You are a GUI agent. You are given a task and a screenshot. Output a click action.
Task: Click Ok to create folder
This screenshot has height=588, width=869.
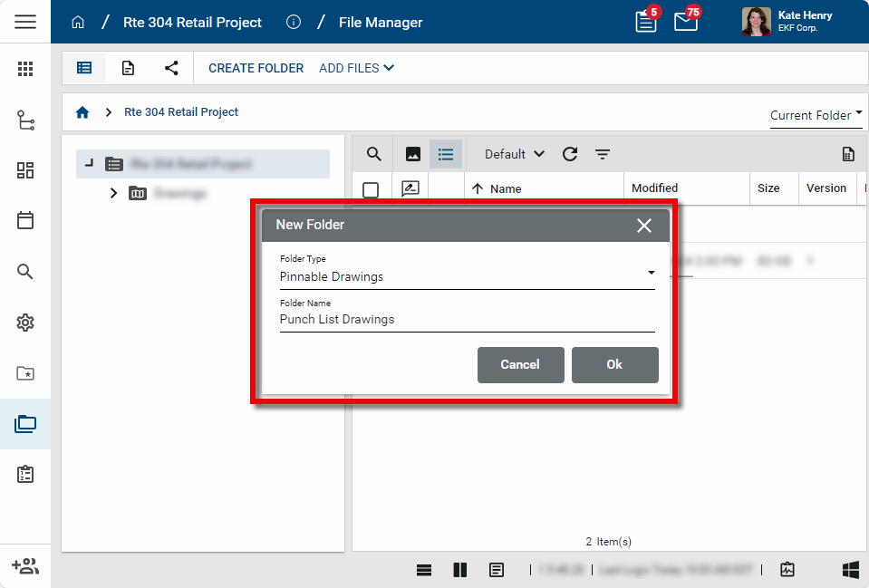click(x=614, y=364)
